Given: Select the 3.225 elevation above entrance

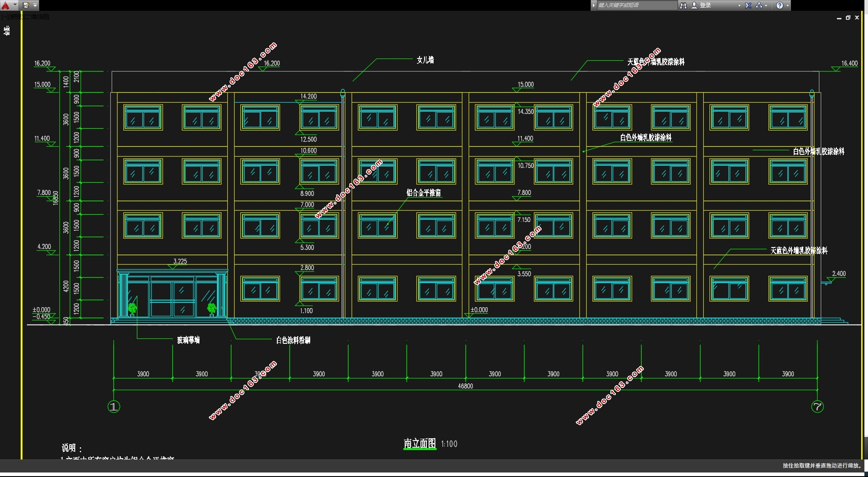Looking at the screenshot, I should click(x=180, y=261).
